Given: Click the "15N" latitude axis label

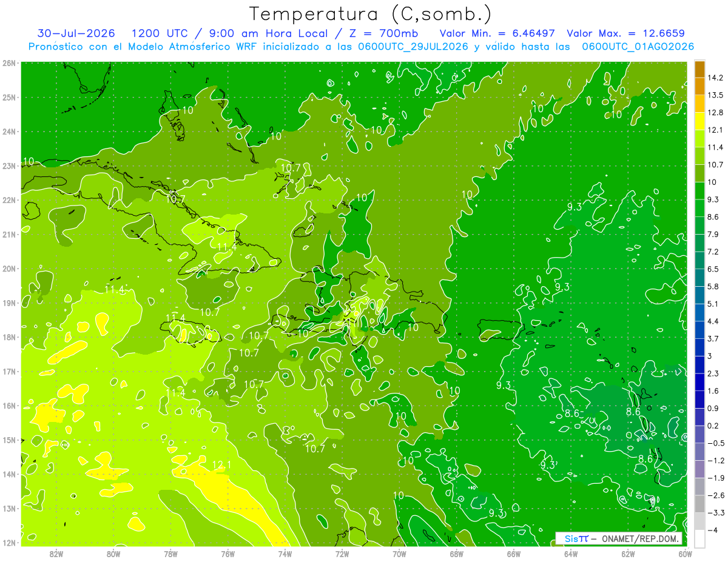Looking at the screenshot, I should (x=9, y=440).
